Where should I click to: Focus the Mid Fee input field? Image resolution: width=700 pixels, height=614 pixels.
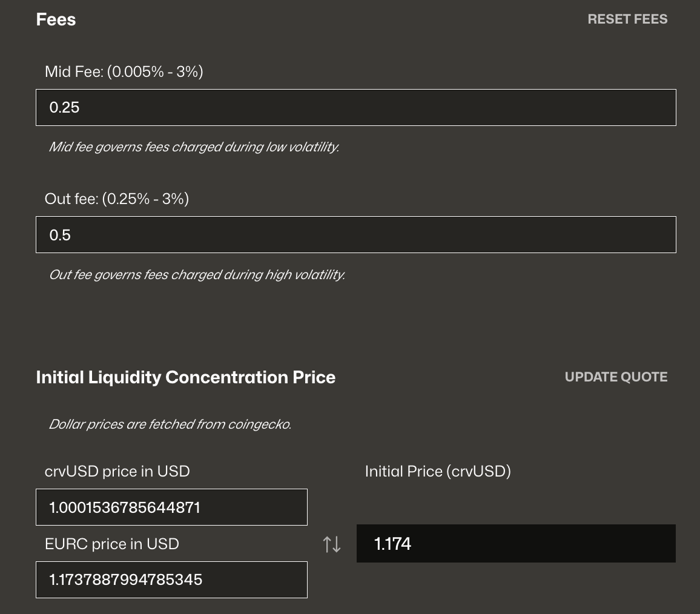click(355, 108)
